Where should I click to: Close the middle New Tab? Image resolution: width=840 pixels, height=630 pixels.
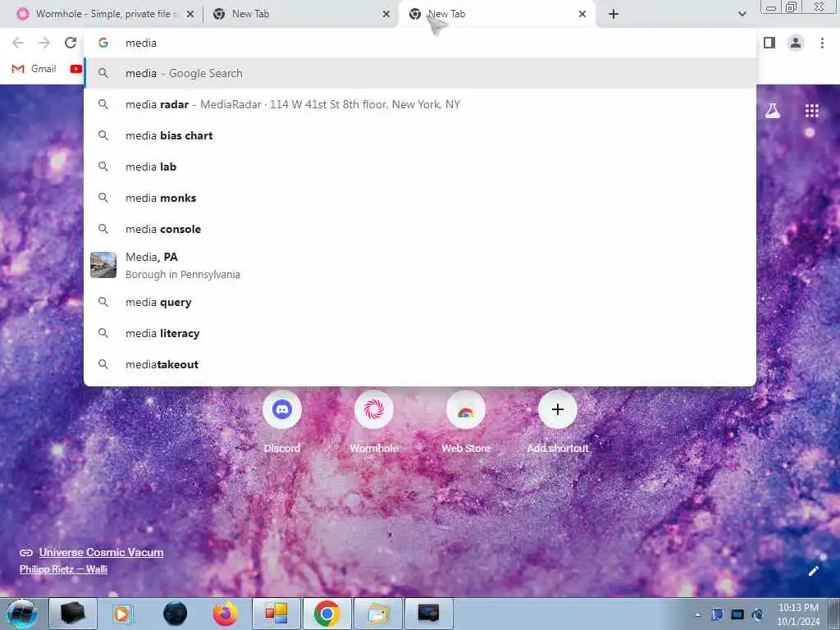coord(386,15)
